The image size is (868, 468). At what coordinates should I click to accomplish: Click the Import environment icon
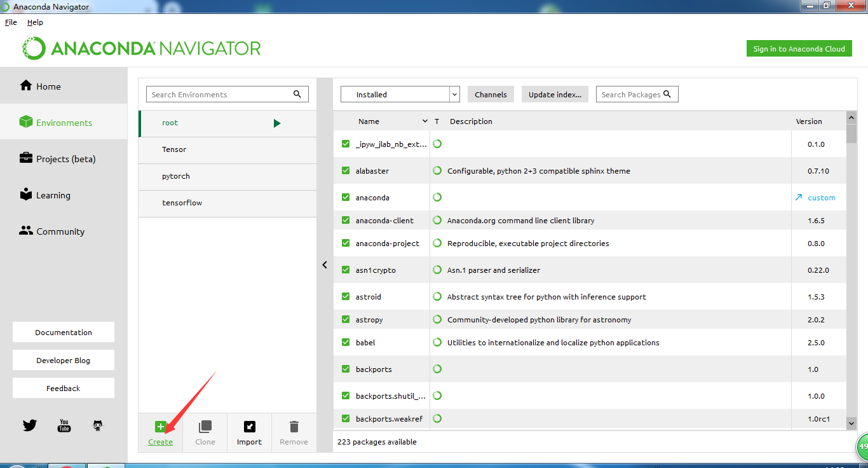point(249,427)
